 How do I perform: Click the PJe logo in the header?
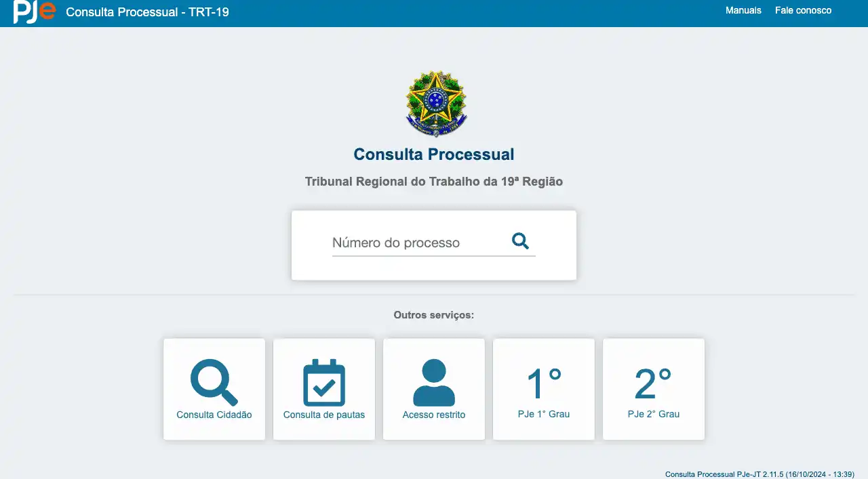coord(34,12)
